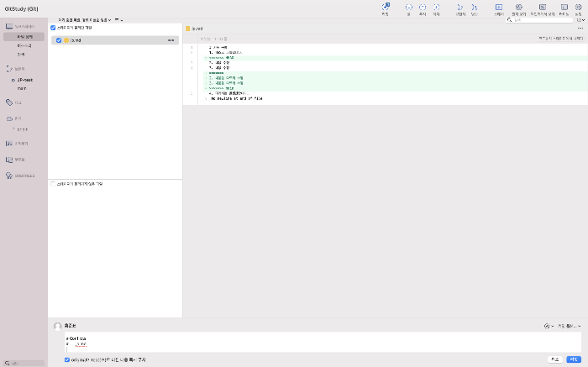Click the yellow modified-file icon in staged list
This screenshot has height=367, width=588.
[x=66, y=40]
